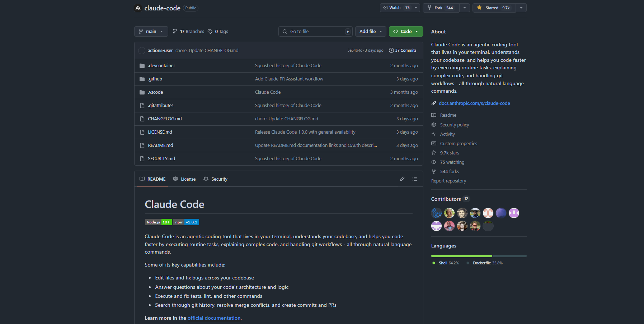Switch to the README tab

click(x=152, y=179)
